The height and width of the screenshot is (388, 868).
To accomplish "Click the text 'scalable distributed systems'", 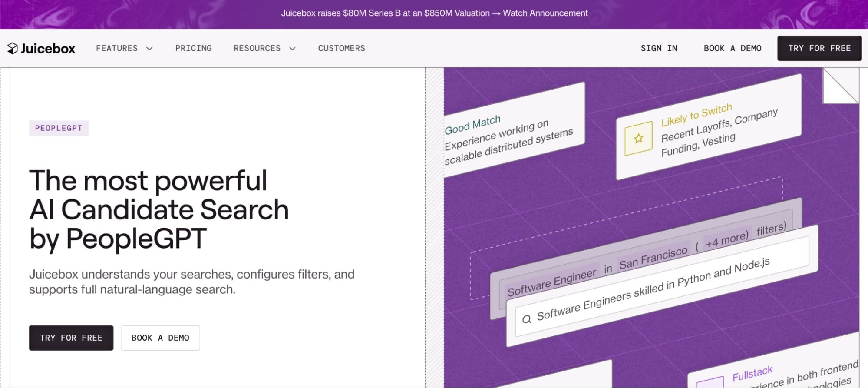I will (x=508, y=147).
